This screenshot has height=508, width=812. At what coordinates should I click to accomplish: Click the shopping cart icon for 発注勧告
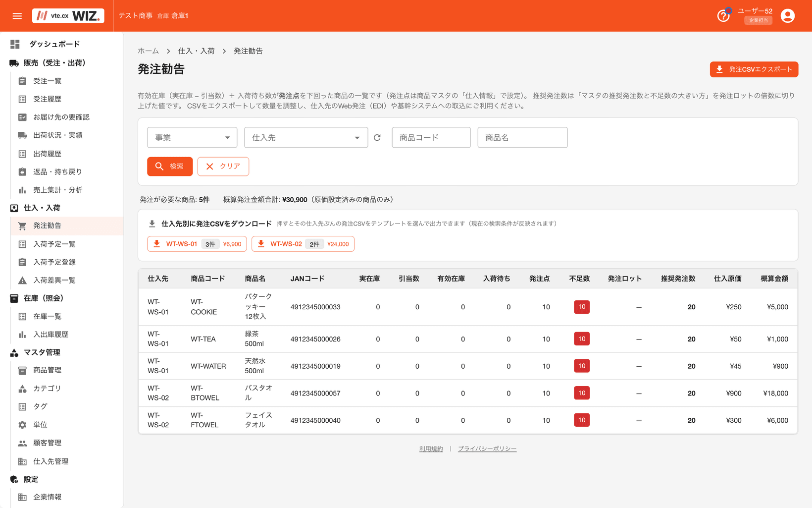[x=22, y=226]
